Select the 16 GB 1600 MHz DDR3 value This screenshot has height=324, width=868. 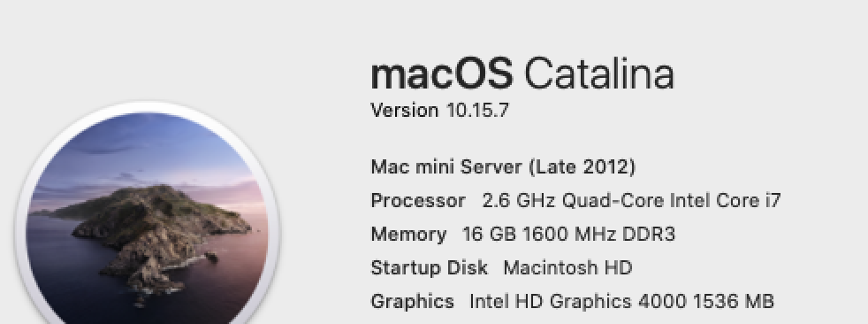click(x=568, y=234)
